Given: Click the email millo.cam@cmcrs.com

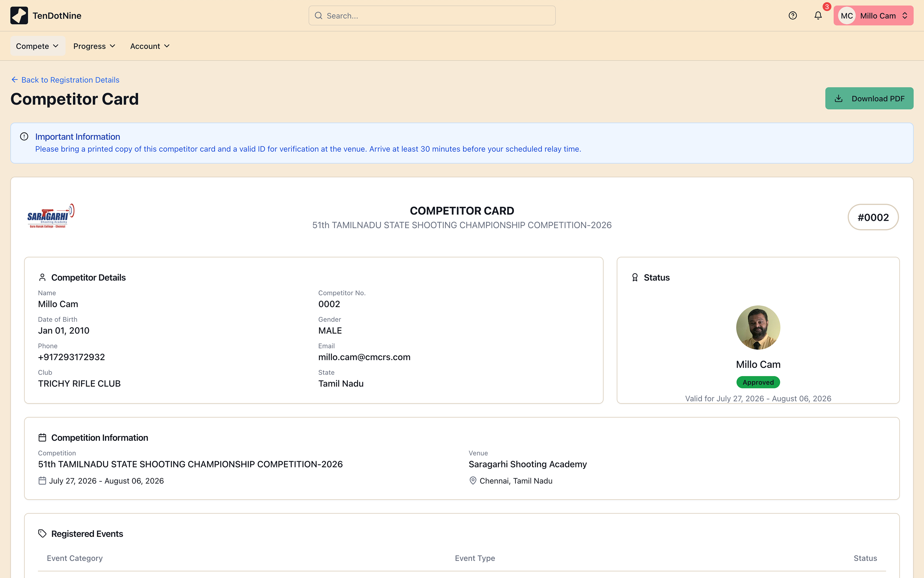Looking at the screenshot, I should pyautogui.click(x=364, y=357).
